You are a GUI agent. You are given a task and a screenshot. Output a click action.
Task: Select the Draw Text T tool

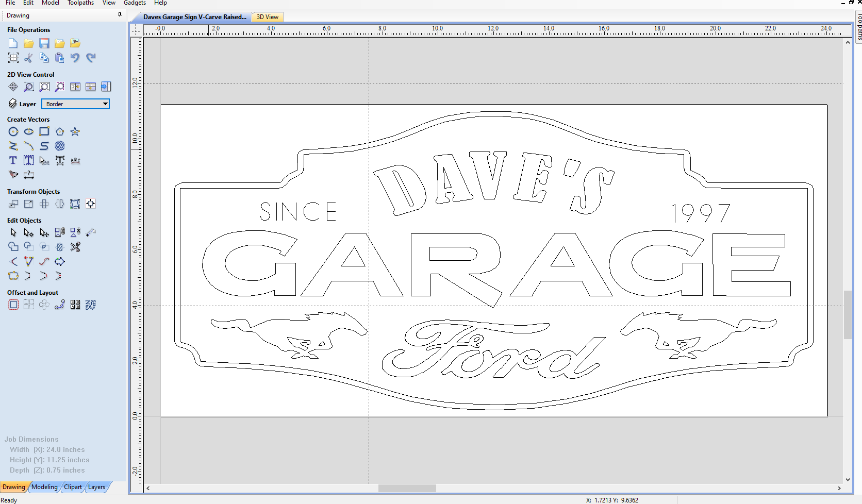pyautogui.click(x=13, y=161)
